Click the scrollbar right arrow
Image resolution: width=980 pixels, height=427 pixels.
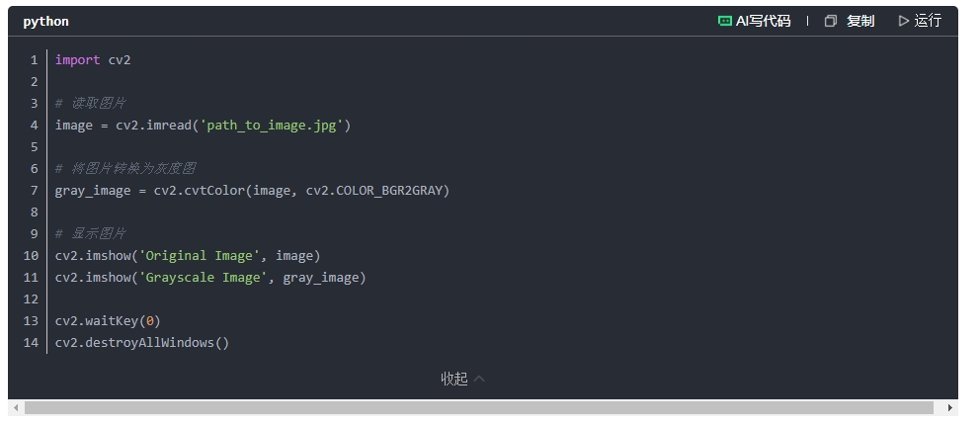950,407
